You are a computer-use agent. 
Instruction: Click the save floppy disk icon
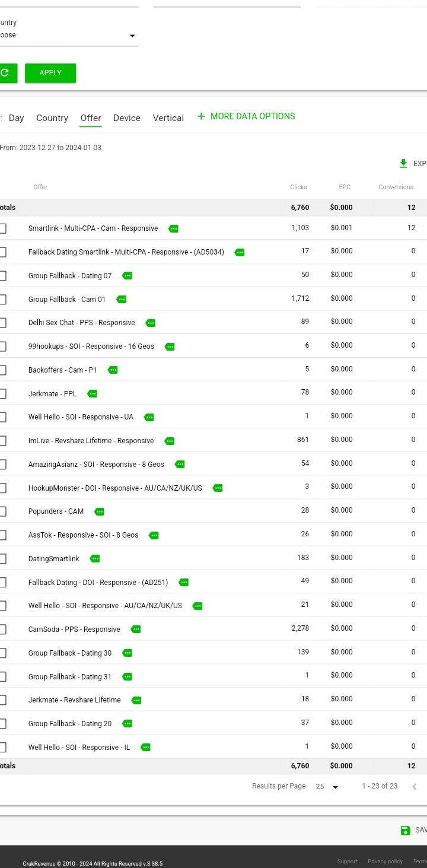406,831
